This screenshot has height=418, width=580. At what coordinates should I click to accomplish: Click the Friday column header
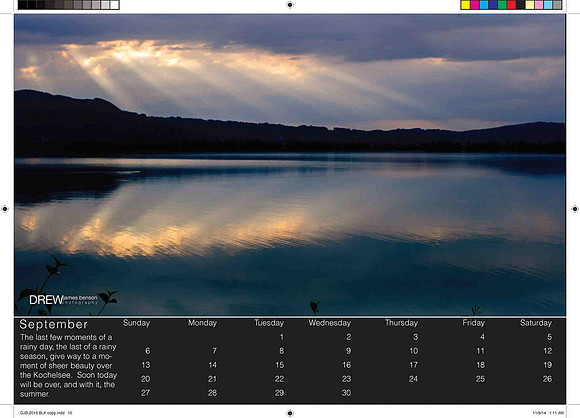473,323
